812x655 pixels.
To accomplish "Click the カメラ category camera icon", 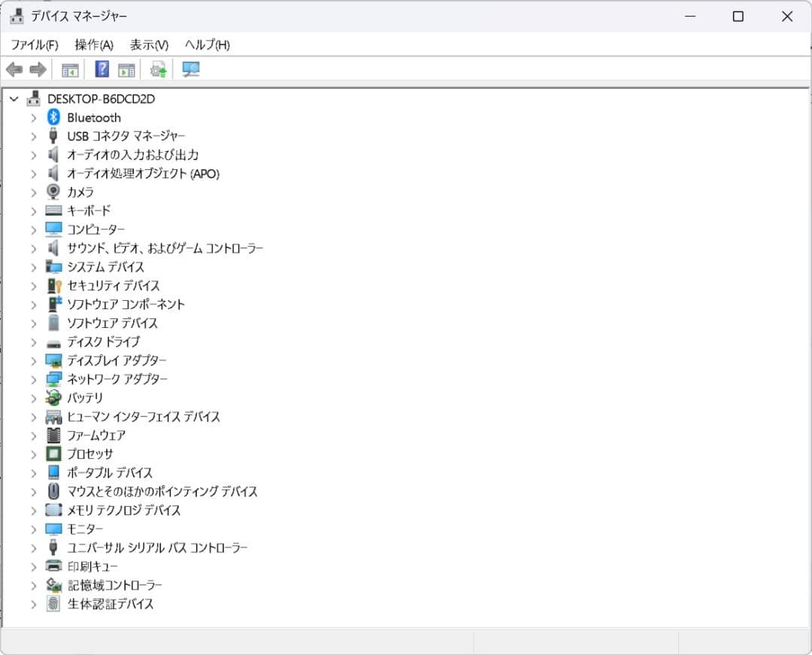I will click(x=53, y=192).
